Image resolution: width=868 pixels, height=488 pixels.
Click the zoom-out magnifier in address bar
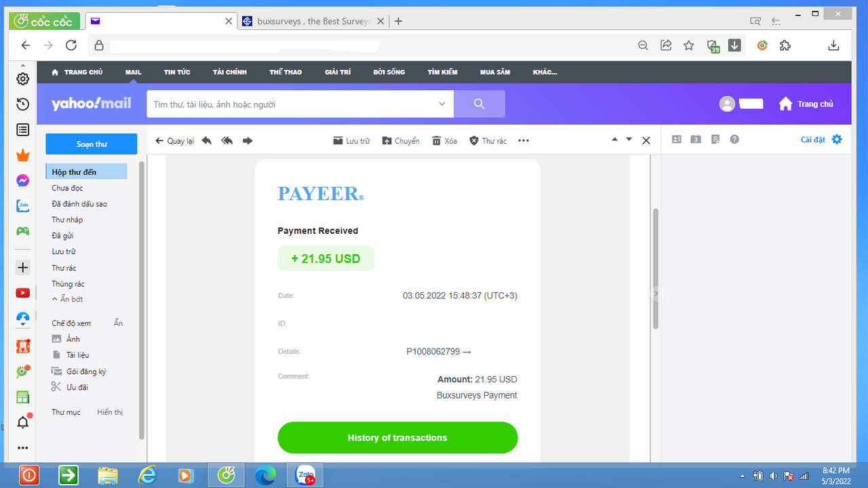644,45
